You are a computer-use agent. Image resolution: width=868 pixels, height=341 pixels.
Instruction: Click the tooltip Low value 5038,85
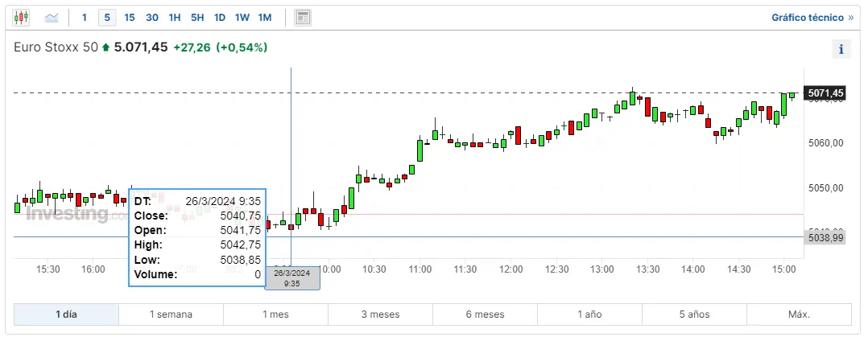240,260
